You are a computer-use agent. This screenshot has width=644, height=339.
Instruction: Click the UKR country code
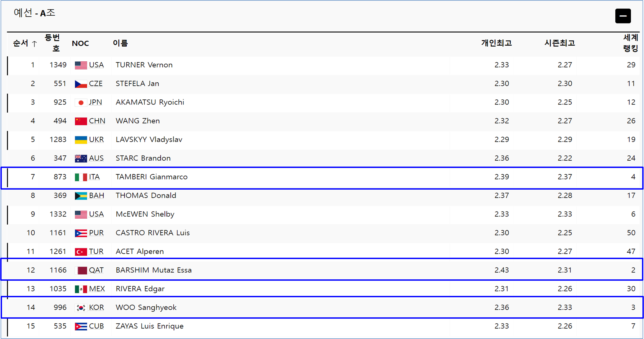point(96,140)
